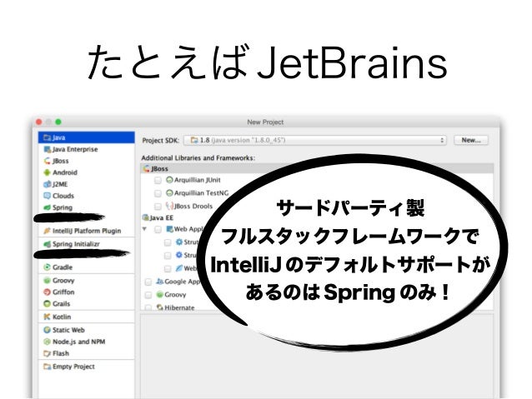Screen dimensions: 532x399
Task: Click the green zoom window button
Action: (58, 122)
